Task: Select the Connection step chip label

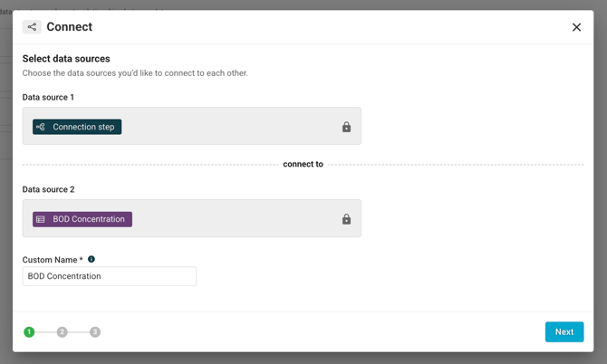Action: click(x=83, y=127)
